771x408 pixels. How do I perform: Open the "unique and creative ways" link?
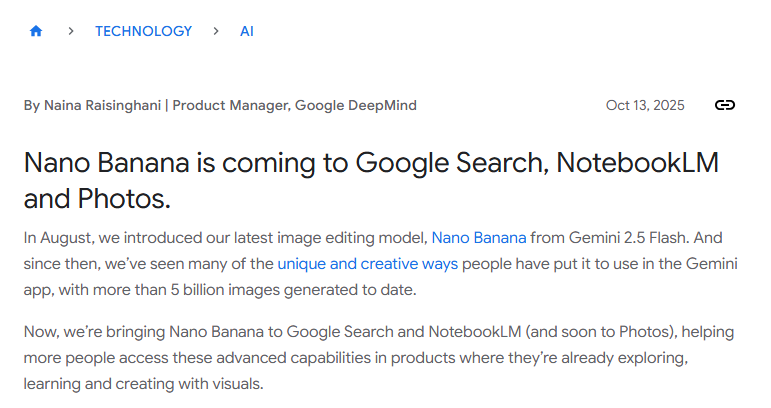point(367,264)
